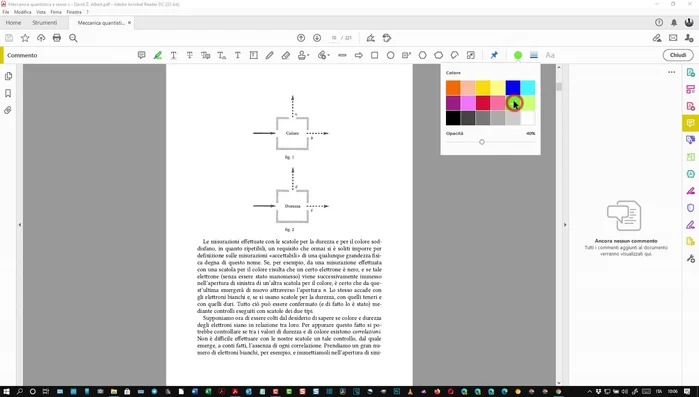
Task: Open the Vista menu
Action: [x=41, y=12]
